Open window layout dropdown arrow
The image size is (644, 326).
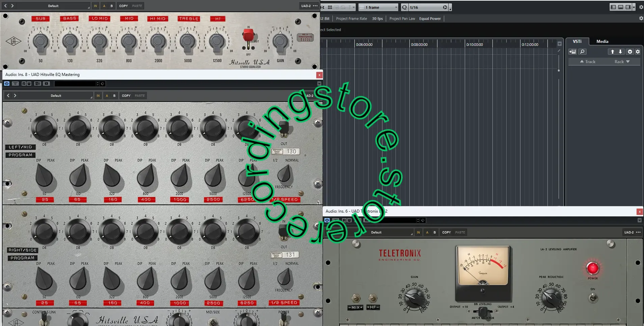[x=634, y=7]
